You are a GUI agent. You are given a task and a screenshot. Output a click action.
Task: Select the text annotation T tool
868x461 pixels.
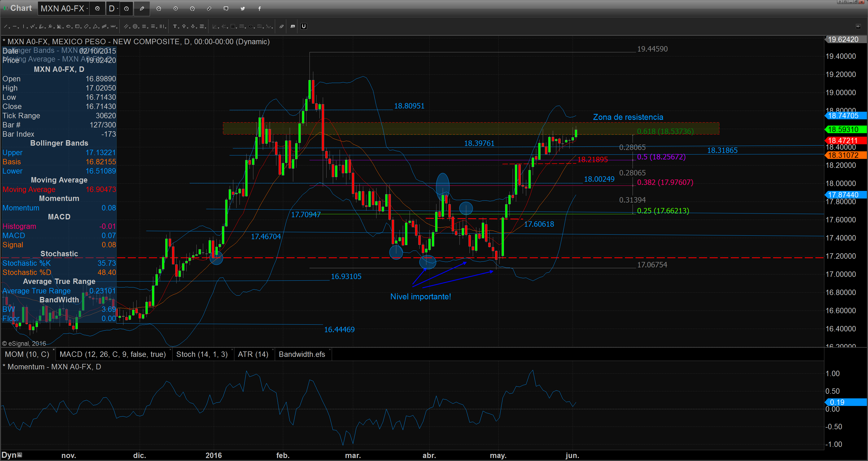[x=175, y=26]
